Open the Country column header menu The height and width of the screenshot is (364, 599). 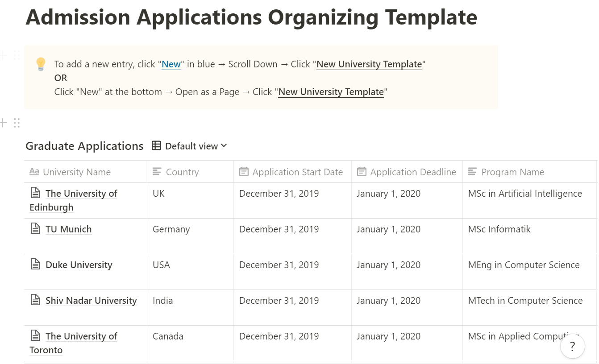coord(182,172)
